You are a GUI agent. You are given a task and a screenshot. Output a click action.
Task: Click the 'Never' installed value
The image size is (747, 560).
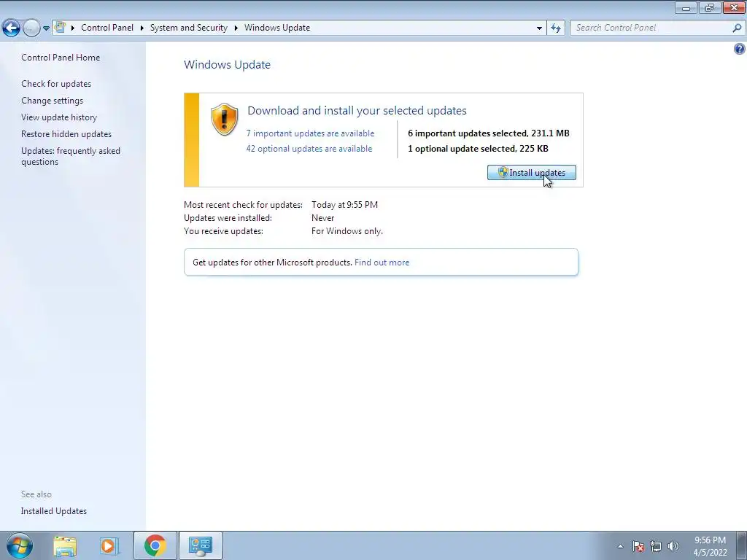click(x=323, y=218)
